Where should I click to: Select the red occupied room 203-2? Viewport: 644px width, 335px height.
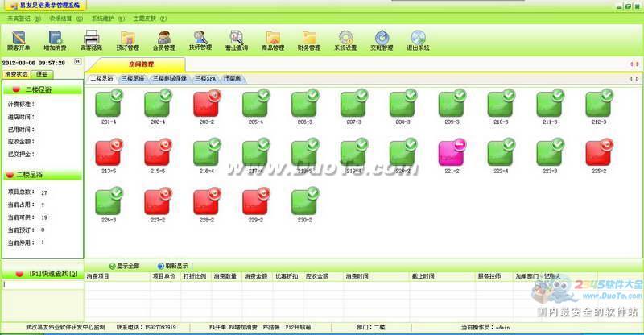tap(206, 105)
